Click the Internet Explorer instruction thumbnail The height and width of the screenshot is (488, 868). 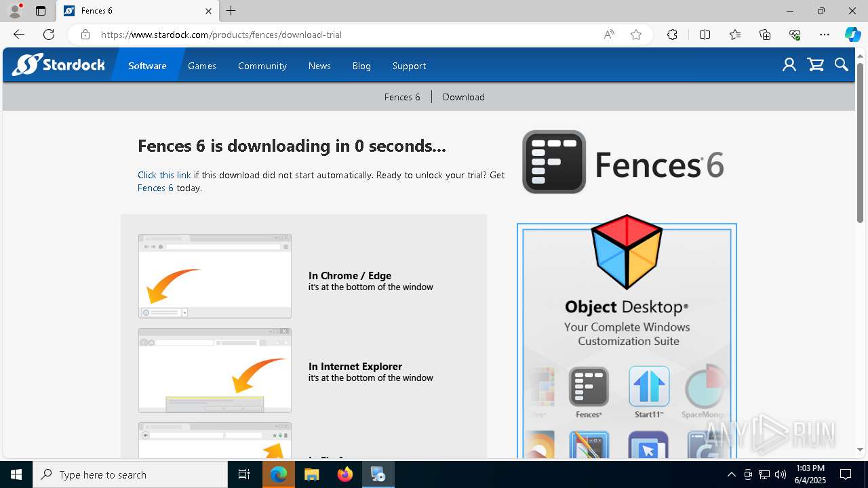pos(215,370)
